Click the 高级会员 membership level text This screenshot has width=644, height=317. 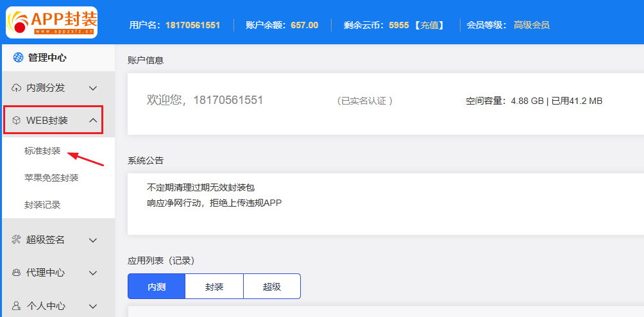[x=531, y=25]
